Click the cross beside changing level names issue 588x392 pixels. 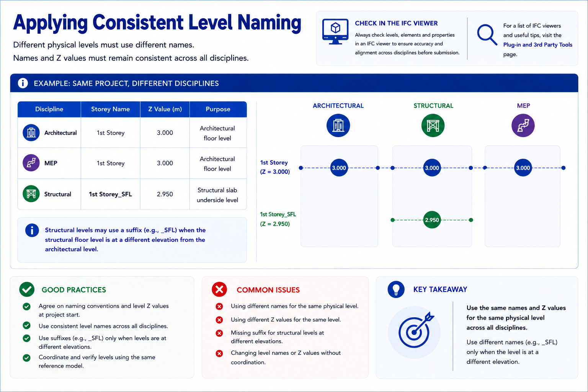click(219, 353)
